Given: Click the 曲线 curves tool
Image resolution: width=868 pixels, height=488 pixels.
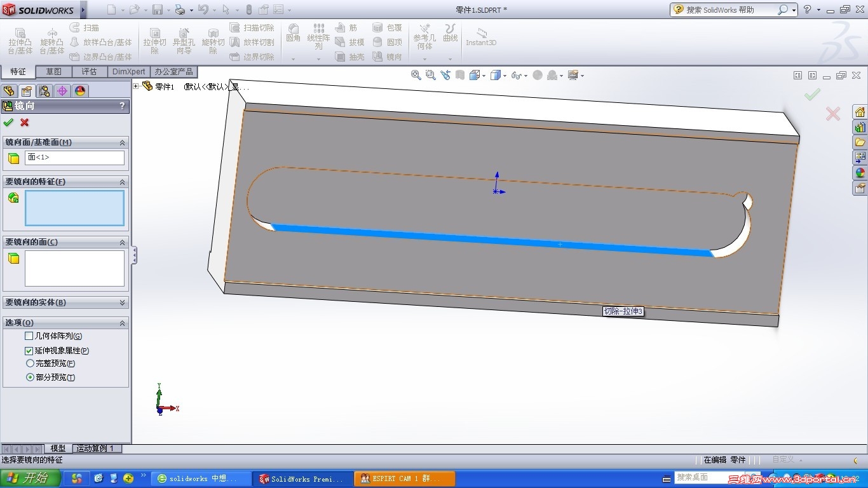Looking at the screenshot, I should coord(450,33).
